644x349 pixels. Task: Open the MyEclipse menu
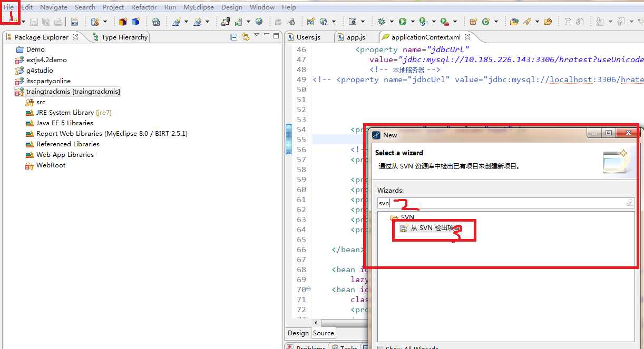(199, 7)
